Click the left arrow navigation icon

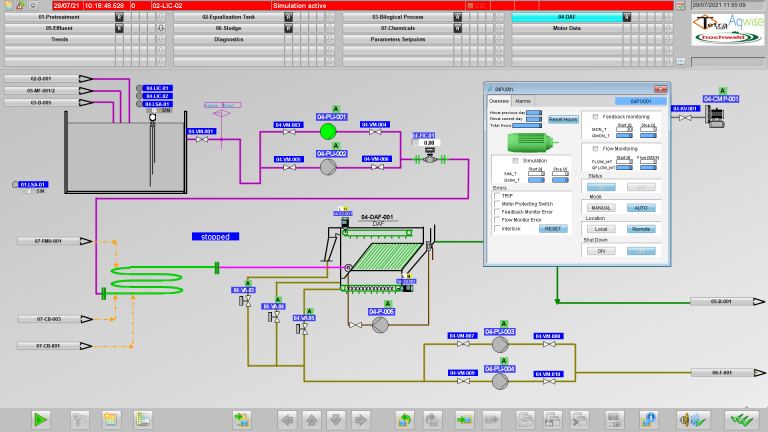click(288, 419)
